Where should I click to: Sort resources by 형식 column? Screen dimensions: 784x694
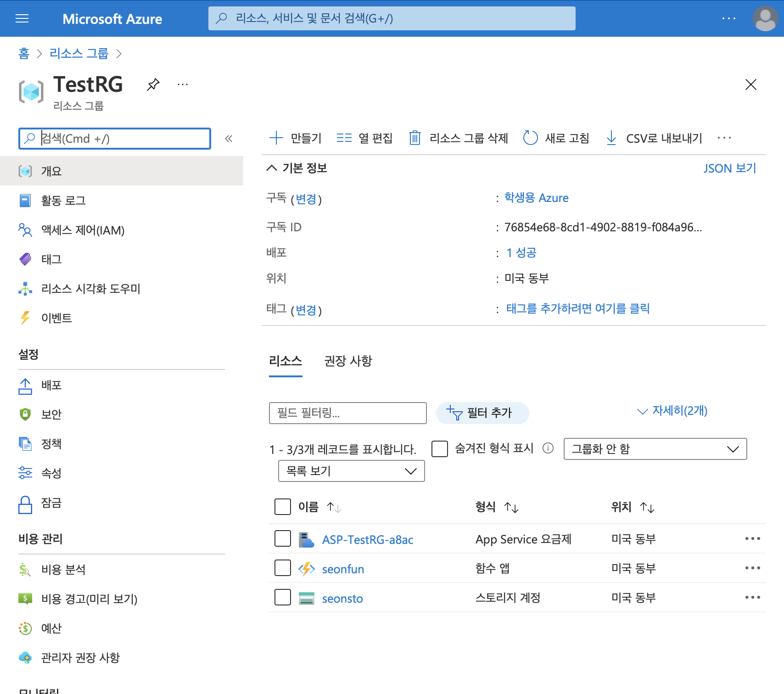497,507
